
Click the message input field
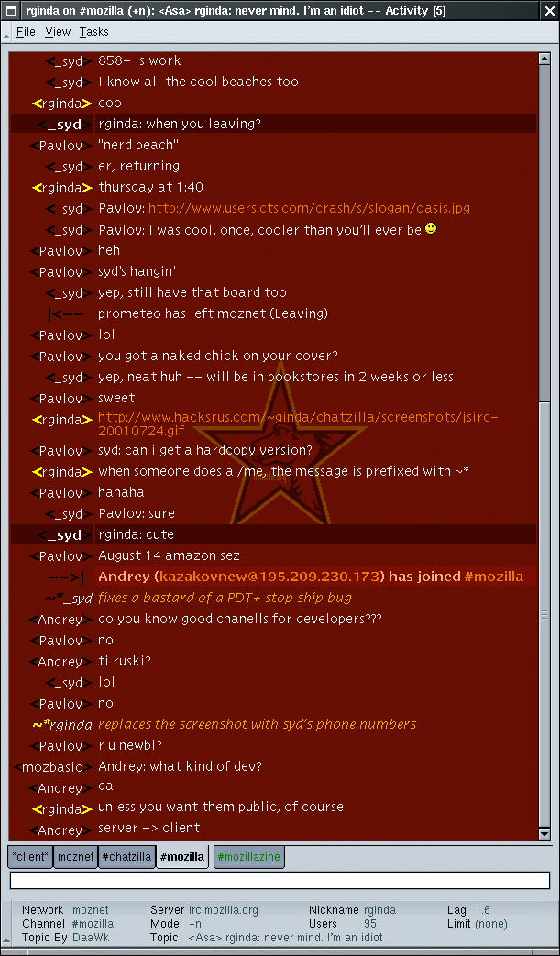click(x=280, y=881)
